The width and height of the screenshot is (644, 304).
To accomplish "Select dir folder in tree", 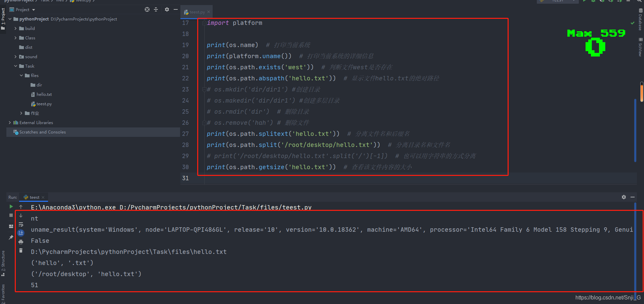I will click(36, 85).
